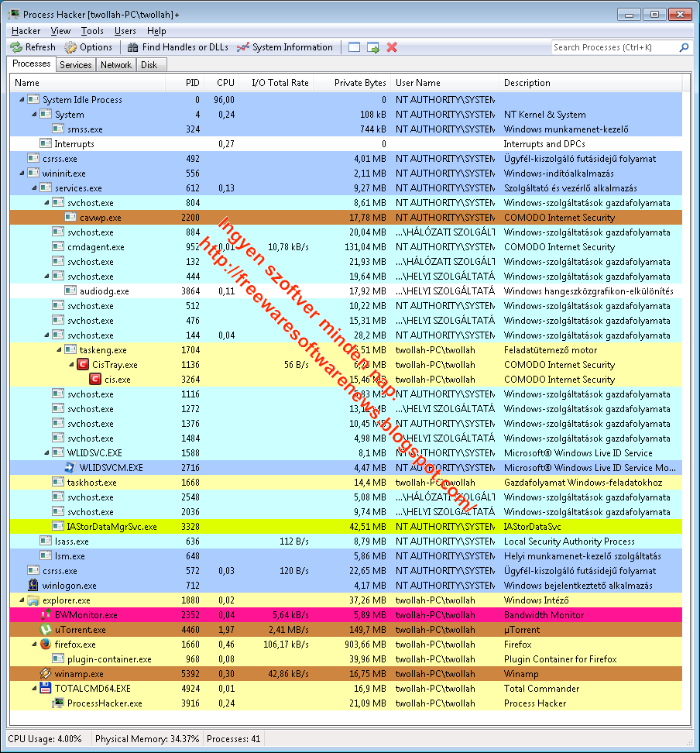This screenshot has width=700, height=753.
Task: Sort by the Name column header
Action: (87, 83)
